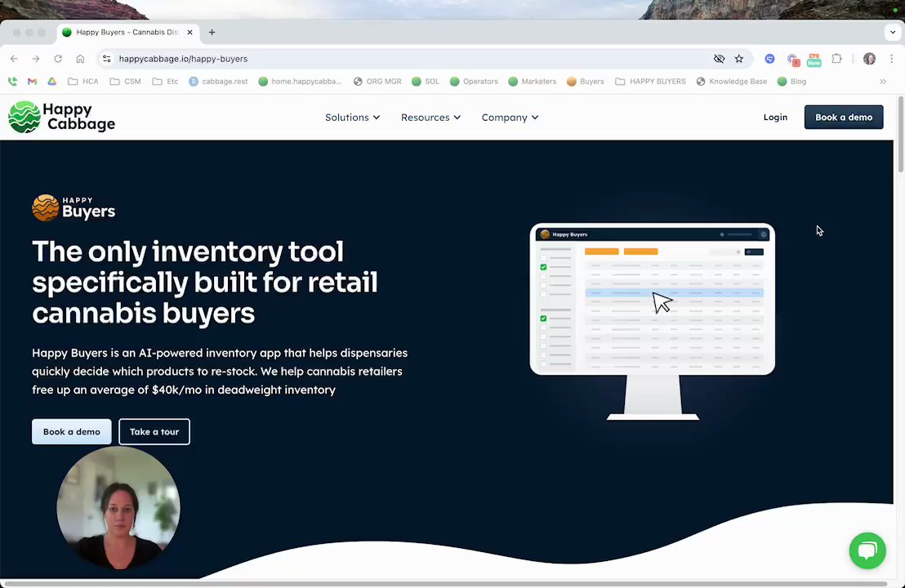Open the Chrome profile avatar
Screen dimensions: 905x588
click(869, 59)
